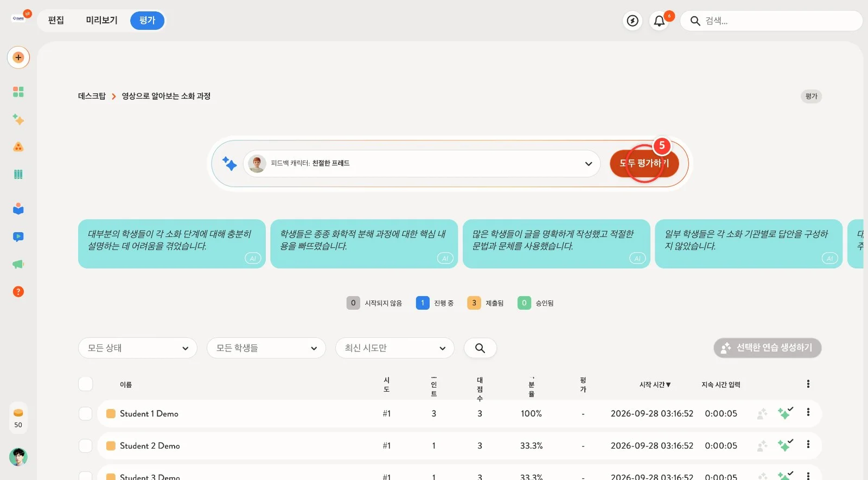This screenshot has height=480, width=868.
Task: Sort by the 시작 시간 column header
Action: (655, 385)
